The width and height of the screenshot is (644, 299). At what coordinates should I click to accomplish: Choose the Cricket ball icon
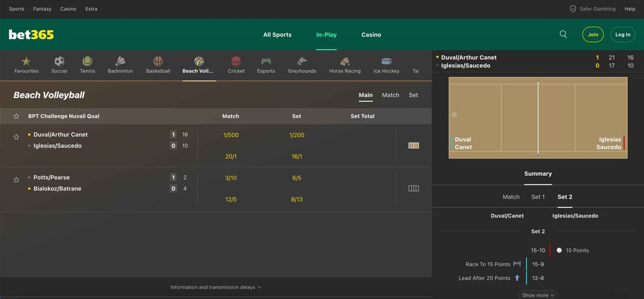(236, 61)
